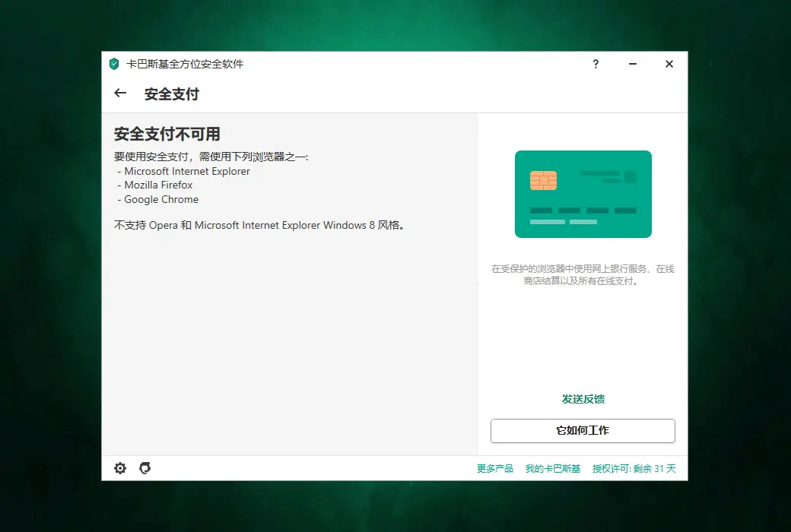Image resolution: width=791 pixels, height=532 pixels.
Task: Open help with the question mark icon
Action: [x=596, y=64]
